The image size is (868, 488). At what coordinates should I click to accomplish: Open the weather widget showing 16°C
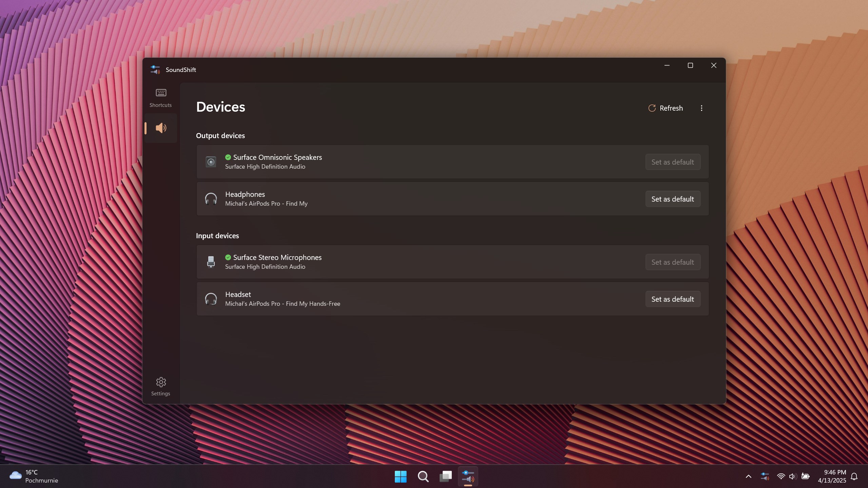click(x=34, y=476)
